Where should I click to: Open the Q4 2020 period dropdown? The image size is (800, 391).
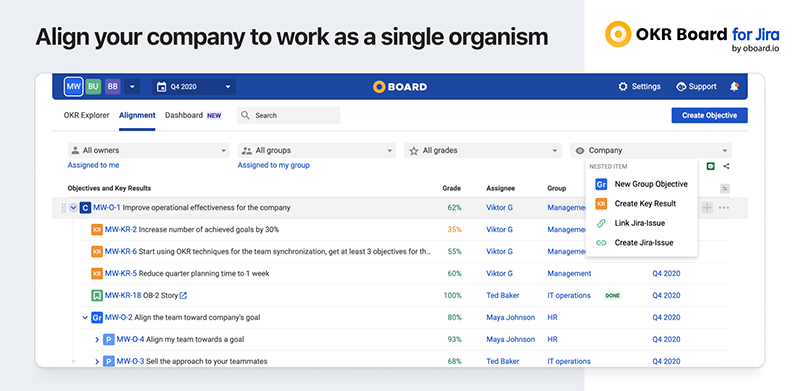tap(194, 87)
